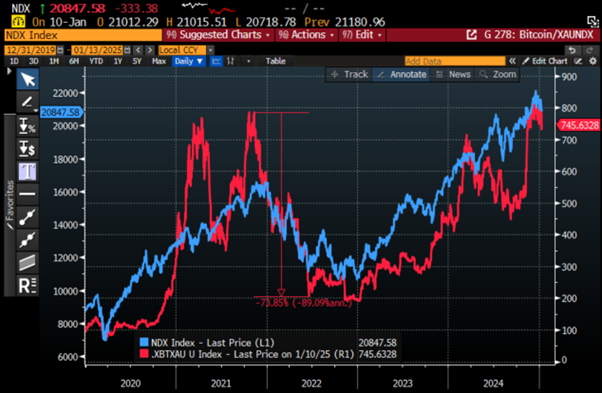Image resolution: width=602 pixels, height=393 pixels.
Task: Click the undo arrow icon
Action: coord(572,50)
